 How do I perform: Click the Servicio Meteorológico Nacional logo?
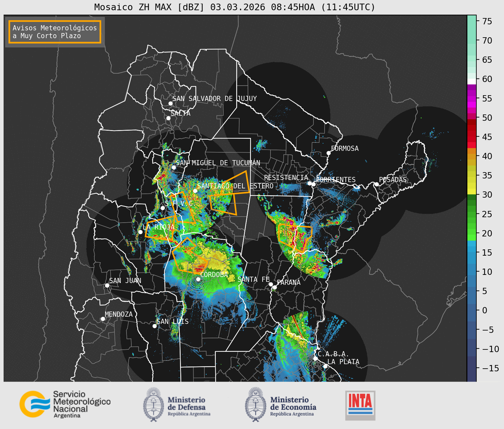pyautogui.click(x=65, y=404)
